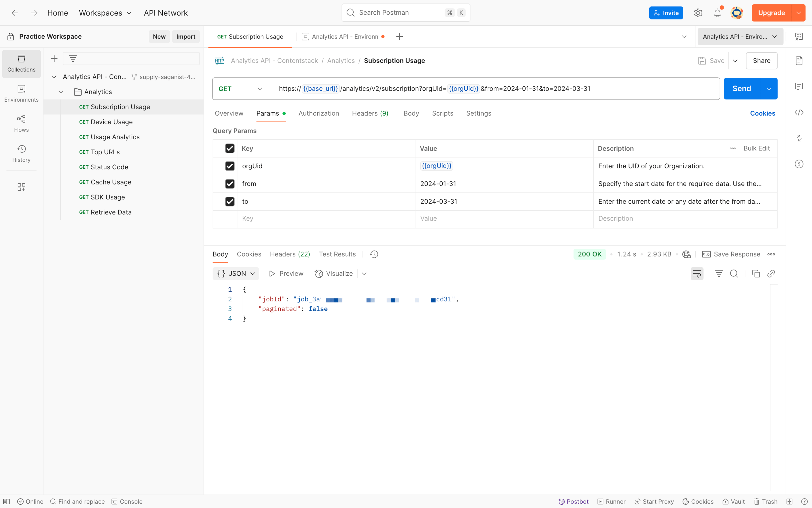Viewport: 812px width, 508px height.
Task: Open the Collections sidebar panel
Action: tap(22, 64)
